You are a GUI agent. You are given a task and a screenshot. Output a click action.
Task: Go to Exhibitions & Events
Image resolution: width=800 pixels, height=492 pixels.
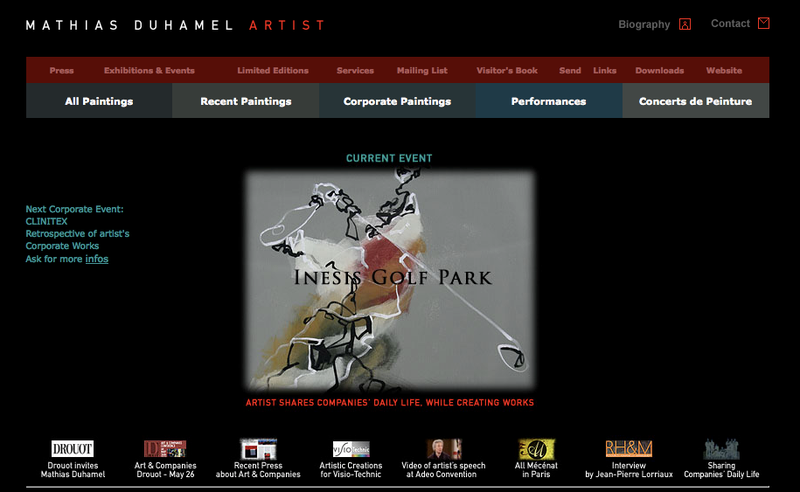tap(149, 70)
